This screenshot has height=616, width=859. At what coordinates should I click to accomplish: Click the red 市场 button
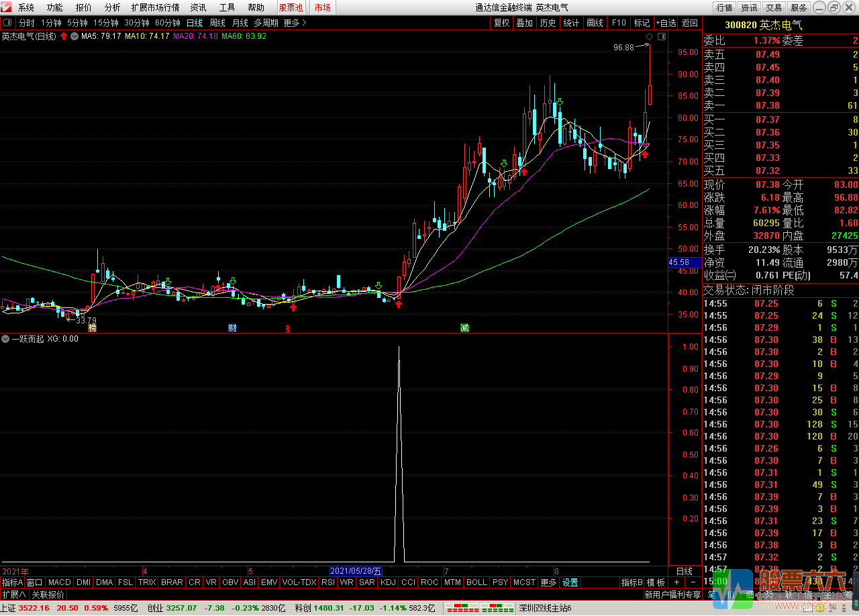tap(323, 8)
